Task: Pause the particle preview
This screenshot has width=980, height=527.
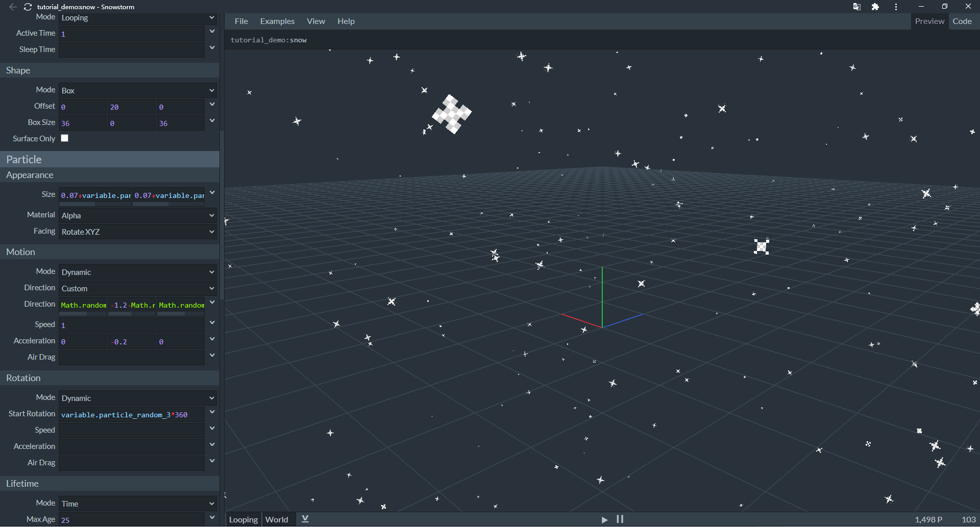Action: 620,519
